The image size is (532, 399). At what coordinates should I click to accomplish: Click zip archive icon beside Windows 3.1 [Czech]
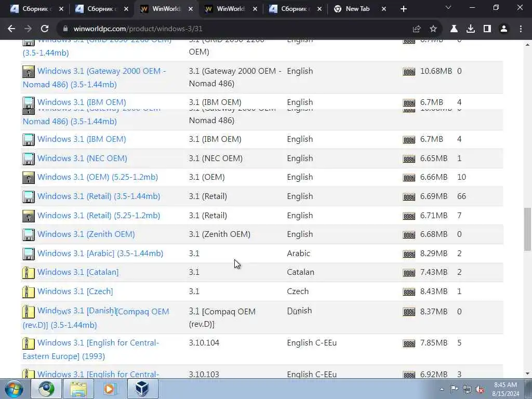[29, 292]
